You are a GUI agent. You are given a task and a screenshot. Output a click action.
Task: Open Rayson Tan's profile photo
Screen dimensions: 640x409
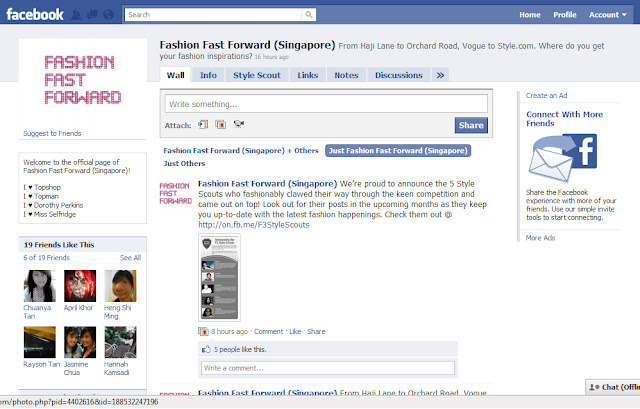click(40, 342)
